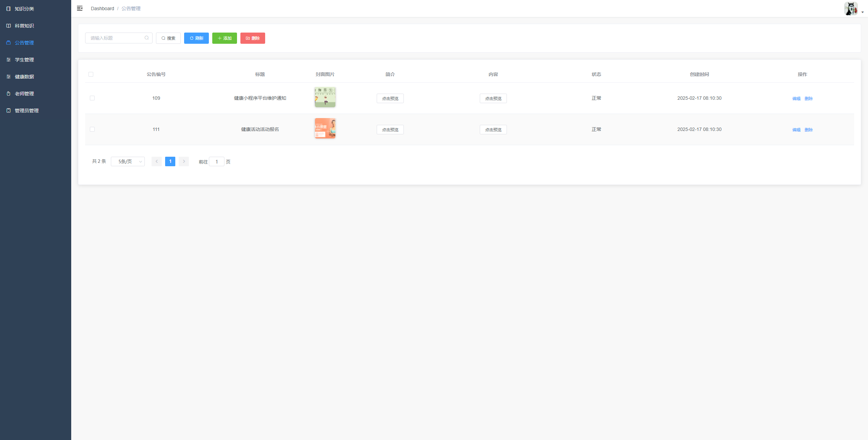Click the 请输入标题 search input field
Image resolution: width=868 pixels, height=440 pixels.
[x=119, y=38]
